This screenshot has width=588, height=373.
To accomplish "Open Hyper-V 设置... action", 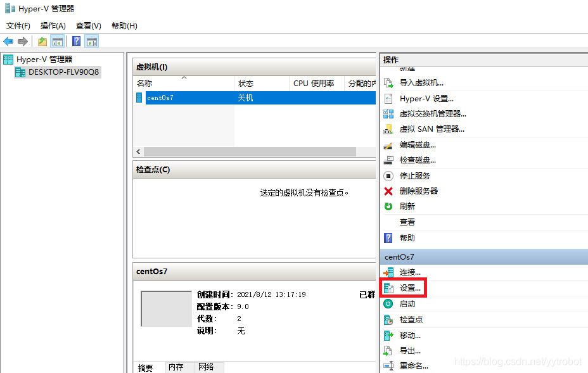I will coord(426,99).
